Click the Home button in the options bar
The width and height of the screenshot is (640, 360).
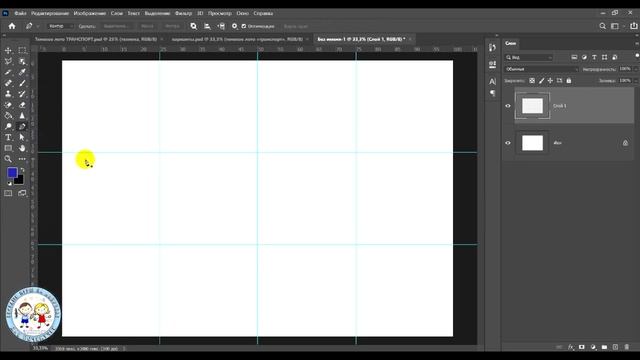(x=12, y=26)
